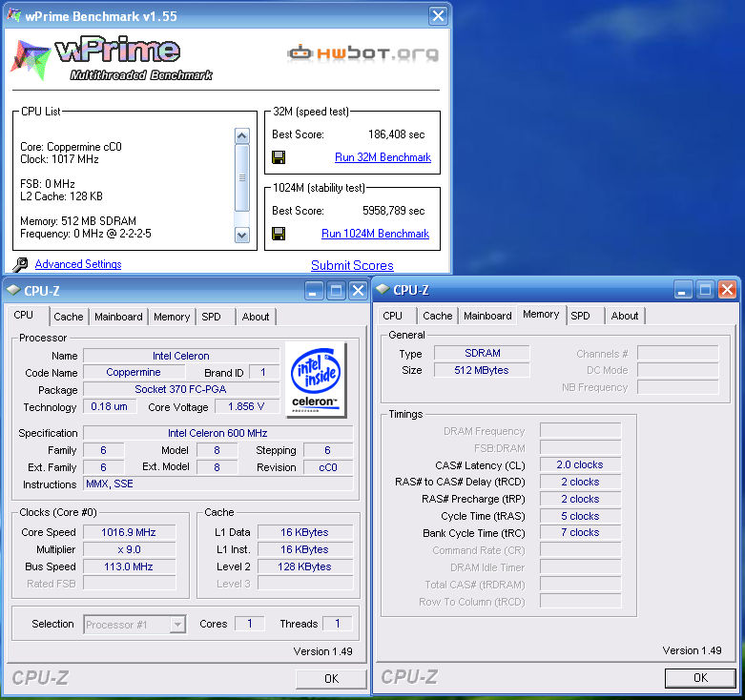Switch to Mainboard tab in left CPU-Z
This screenshot has height=700, width=745.
click(118, 317)
